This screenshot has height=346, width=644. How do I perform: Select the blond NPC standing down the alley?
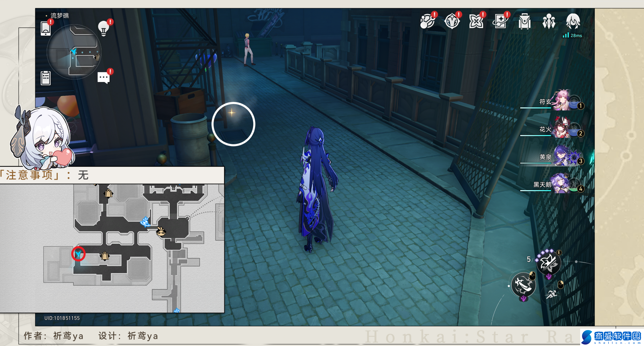pos(248,49)
